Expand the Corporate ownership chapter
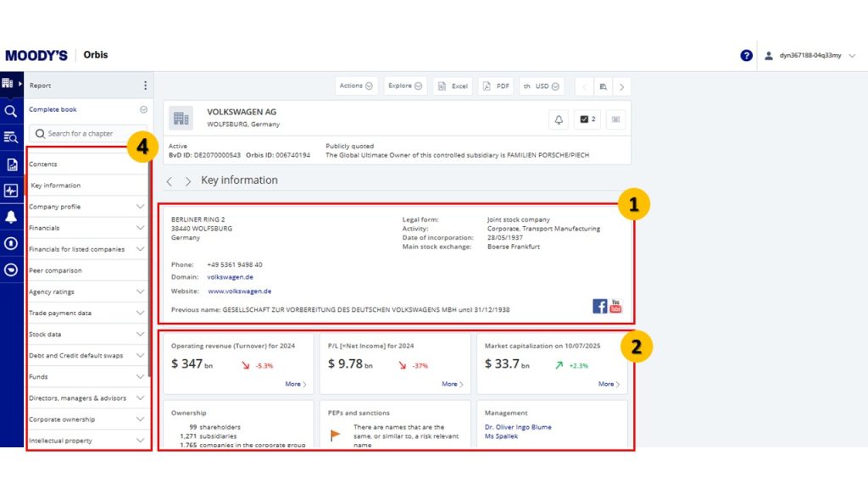Viewport: 868px width, 488px height. click(x=140, y=419)
